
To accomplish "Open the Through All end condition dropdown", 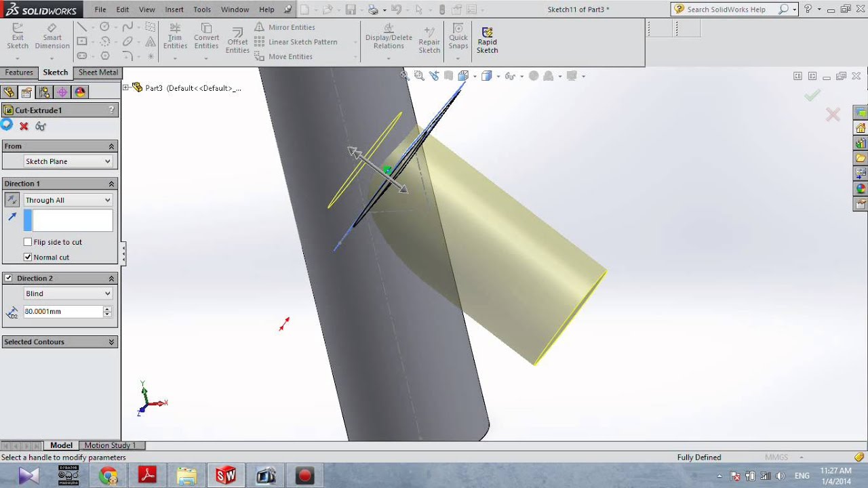I will (x=68, y=200).
